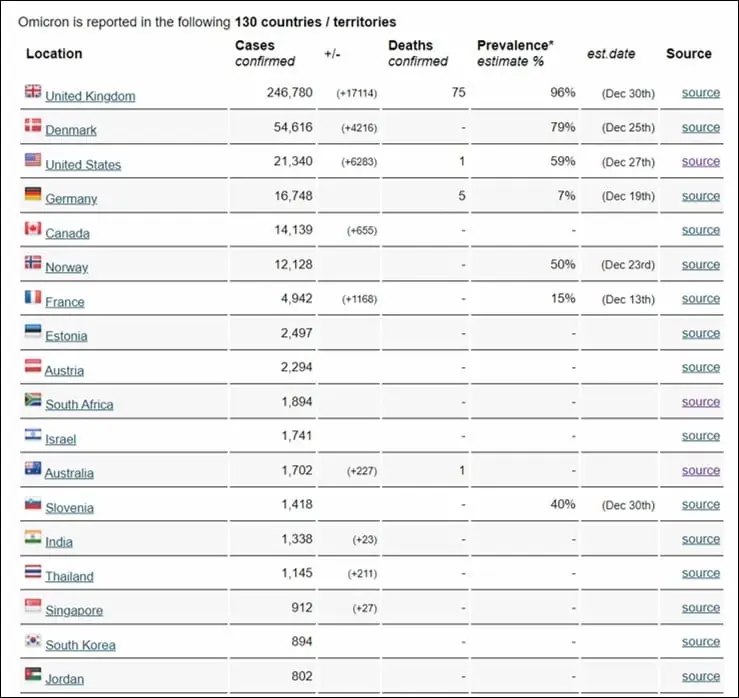Click the South Korea flag icon
The image size is (739, 698).
pos(33,641)
